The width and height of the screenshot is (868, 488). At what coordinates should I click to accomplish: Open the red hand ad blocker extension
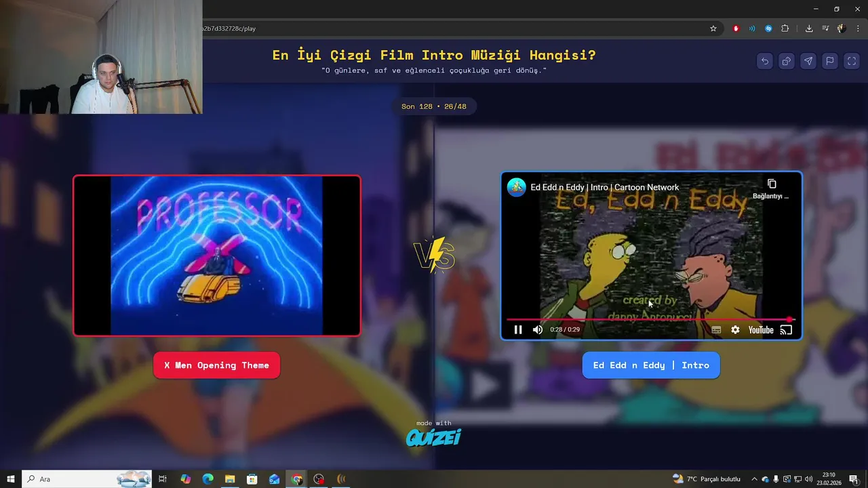(x=736, y=28)
